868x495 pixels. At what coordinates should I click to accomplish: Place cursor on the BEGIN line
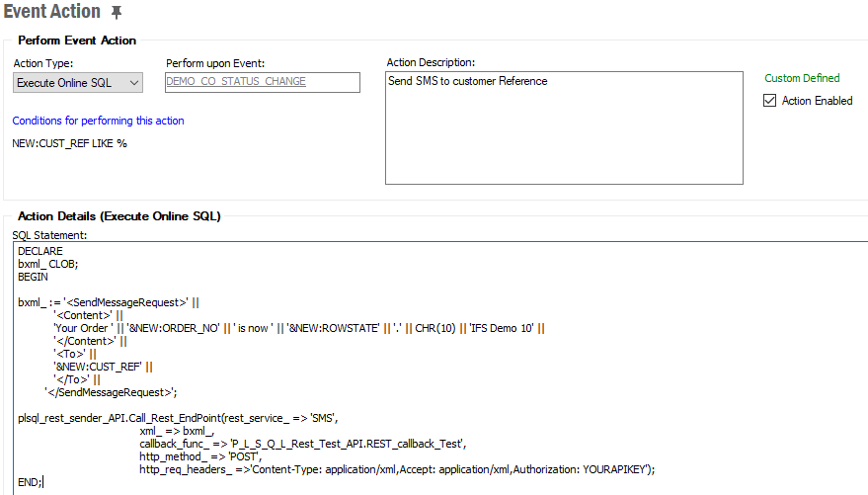33,278
